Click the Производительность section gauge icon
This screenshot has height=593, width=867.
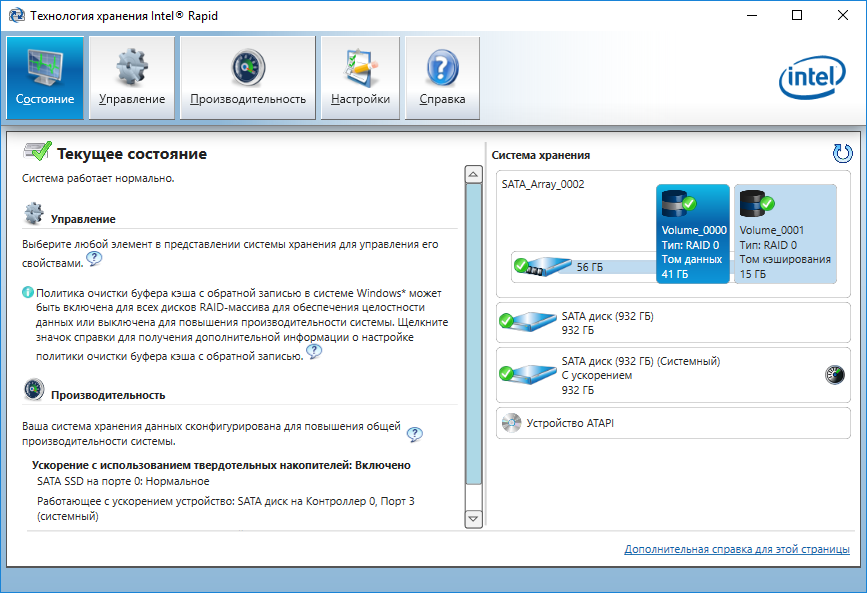coord(34,389)
